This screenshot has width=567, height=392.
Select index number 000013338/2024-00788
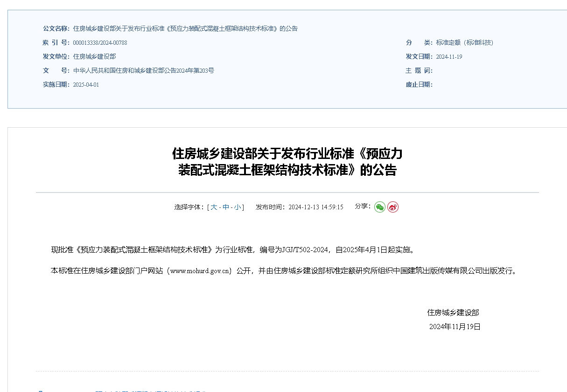click(x=100, y=43)
